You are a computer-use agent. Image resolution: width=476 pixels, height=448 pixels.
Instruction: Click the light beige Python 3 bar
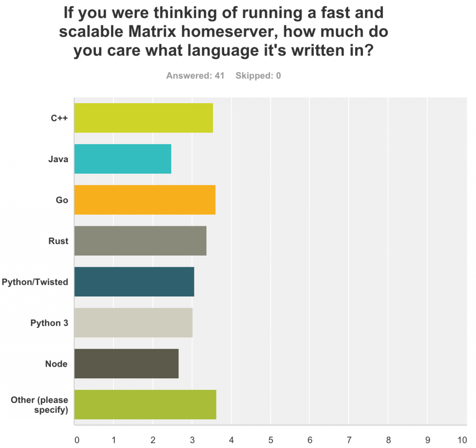pyautogui.click(x=133, y=323)
